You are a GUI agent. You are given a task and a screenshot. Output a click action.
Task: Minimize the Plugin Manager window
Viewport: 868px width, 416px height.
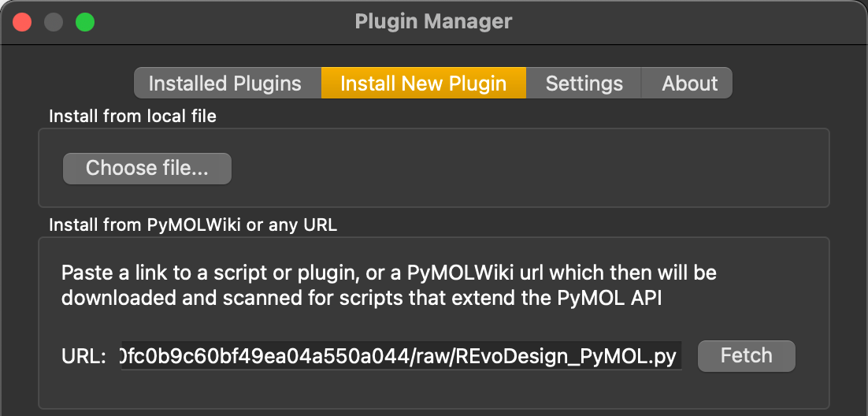(x=54, y=23)
